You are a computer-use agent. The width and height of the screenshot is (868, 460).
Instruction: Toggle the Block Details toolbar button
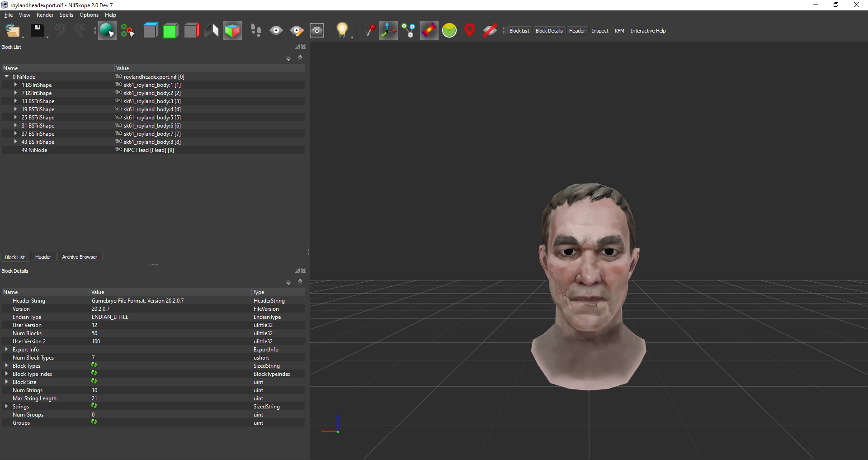click(549, 31)
